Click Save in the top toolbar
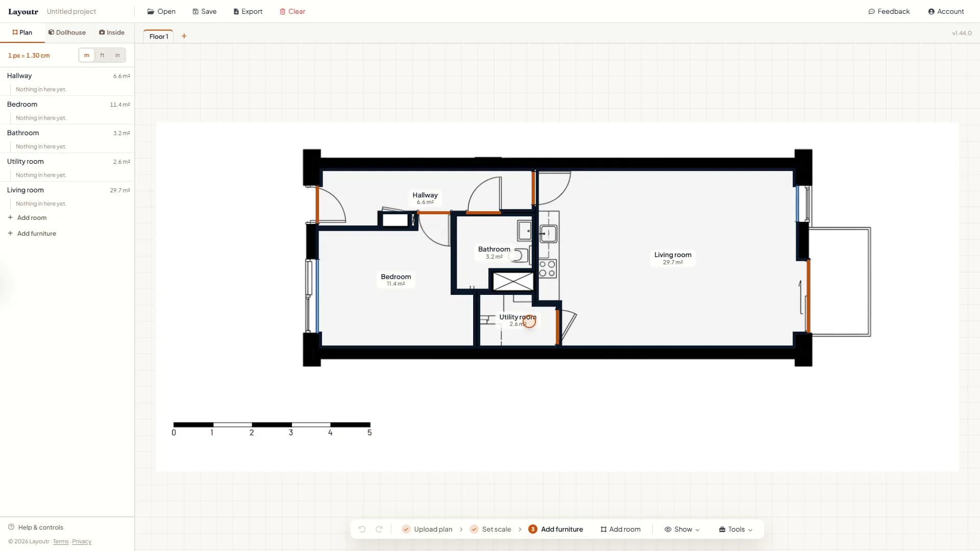Screen dimensions: 980x551 pos(205,11)
